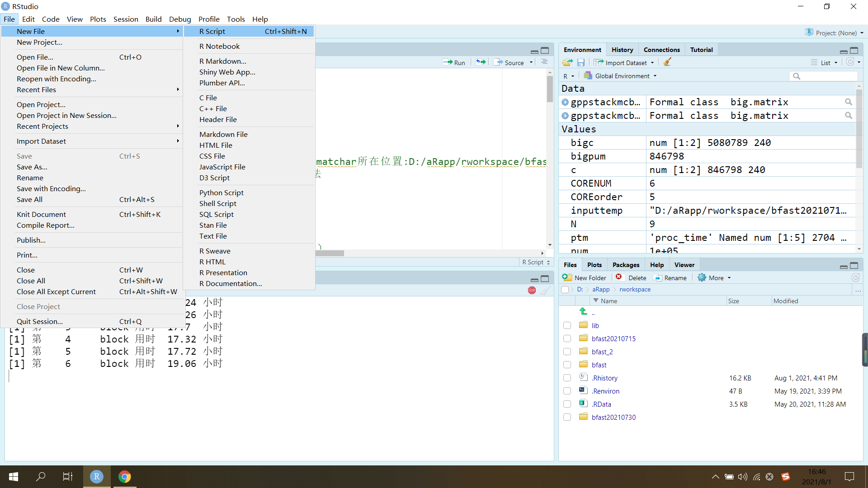868x488 pixels.
Task: Clear objects from workspace with broom icon
Action: point(667,62)
